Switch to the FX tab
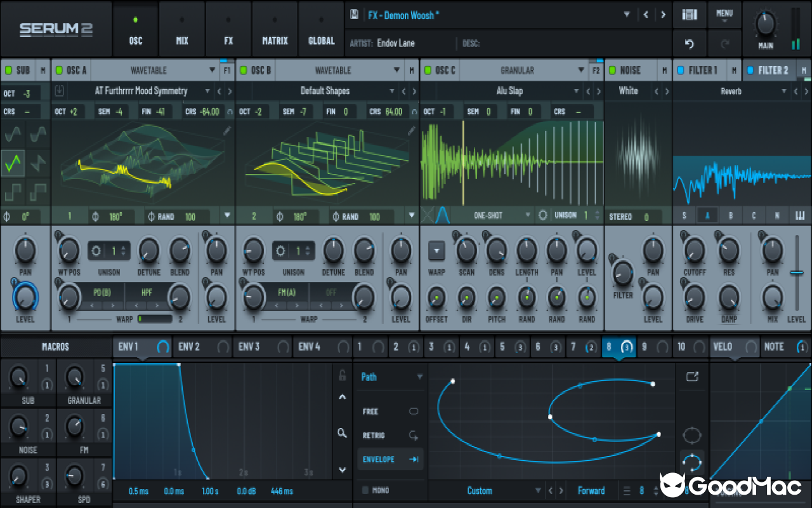Screen dimensions: 812x508 pos(228,29)
